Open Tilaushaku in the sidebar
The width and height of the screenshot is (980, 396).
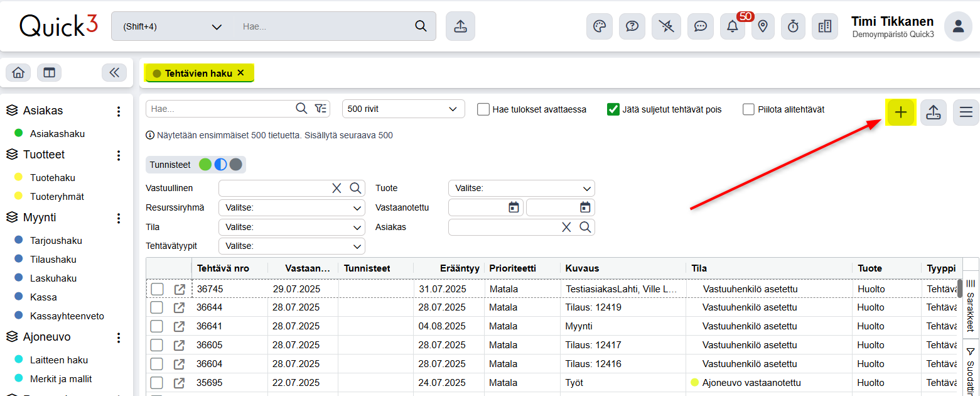click(x=53, y=259)
